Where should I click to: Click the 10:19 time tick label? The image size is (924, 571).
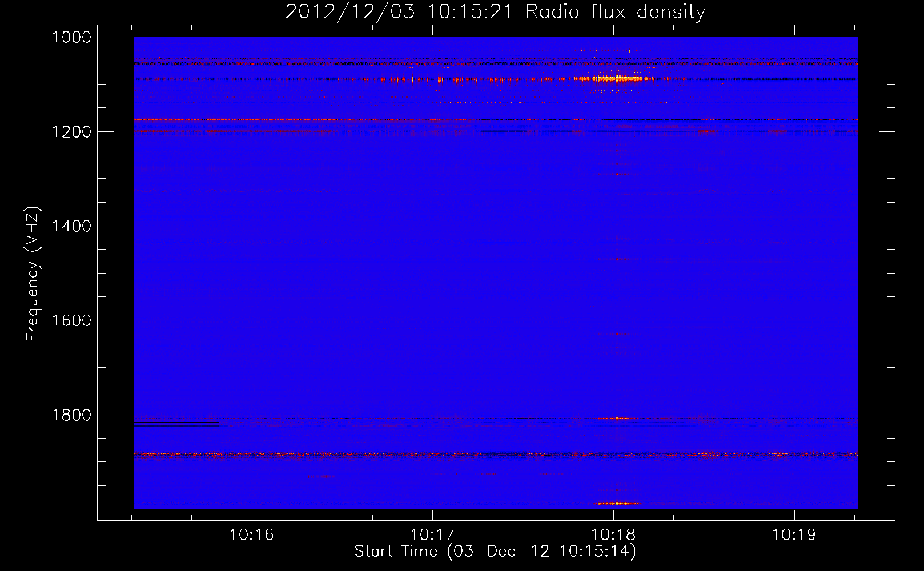[x=794, y=534]
